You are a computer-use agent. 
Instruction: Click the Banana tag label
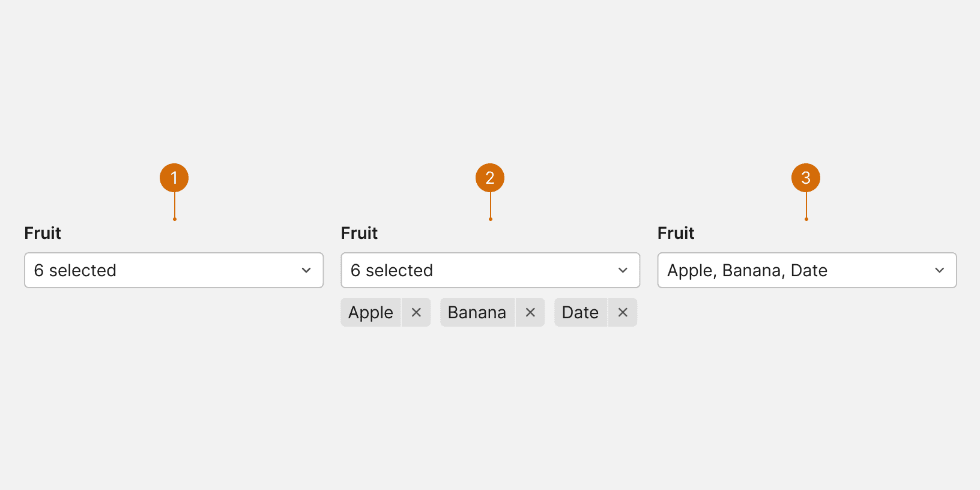coord(477,312)
